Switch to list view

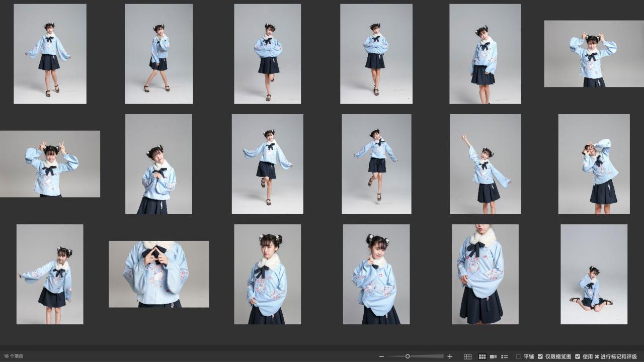(505, 356)
